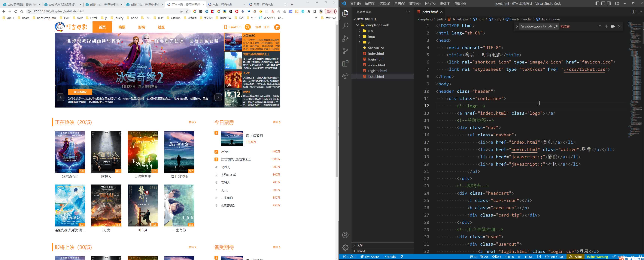Screen dimensions: 644x260
Task: Open the Extensions view
Action: click(345, 63)
